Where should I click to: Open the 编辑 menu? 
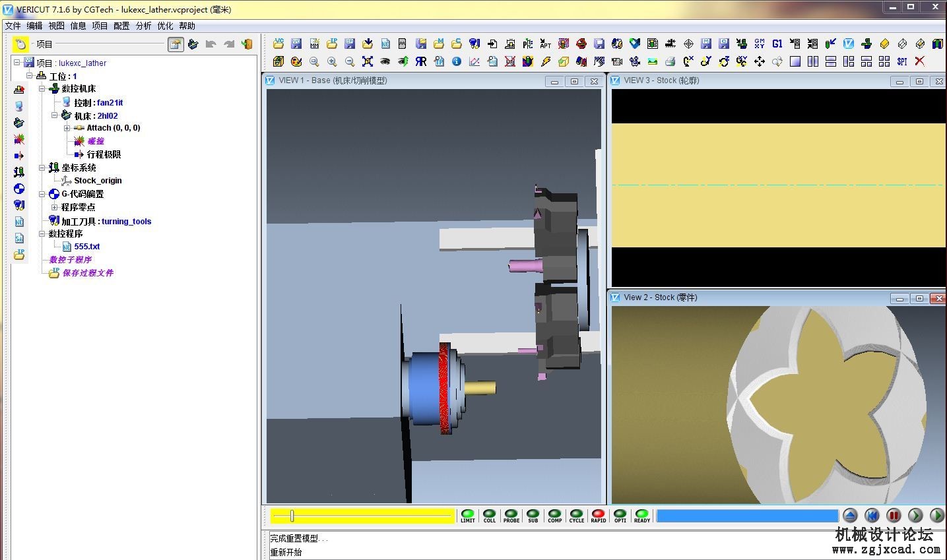pyautogui.click(x=34, y=26)
